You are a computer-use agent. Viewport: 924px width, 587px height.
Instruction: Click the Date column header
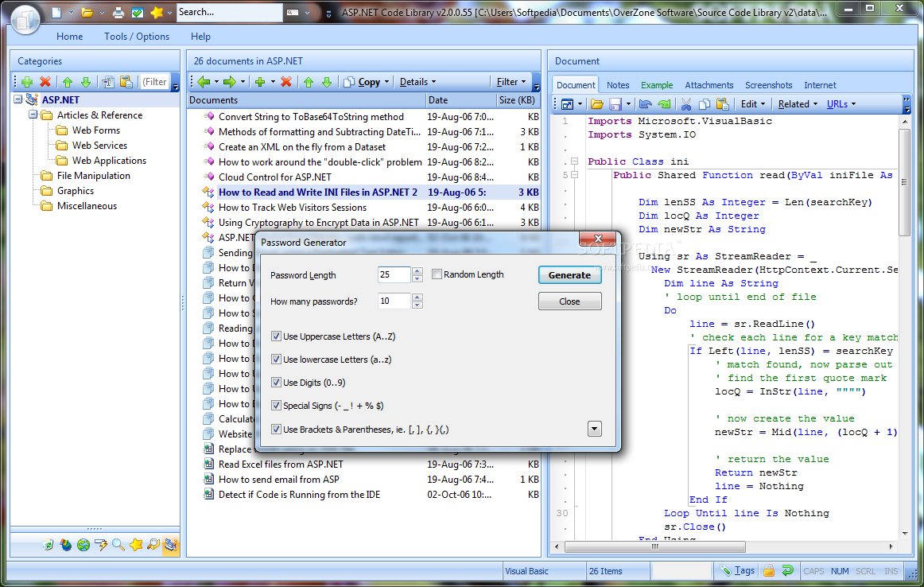pos(460,100)
